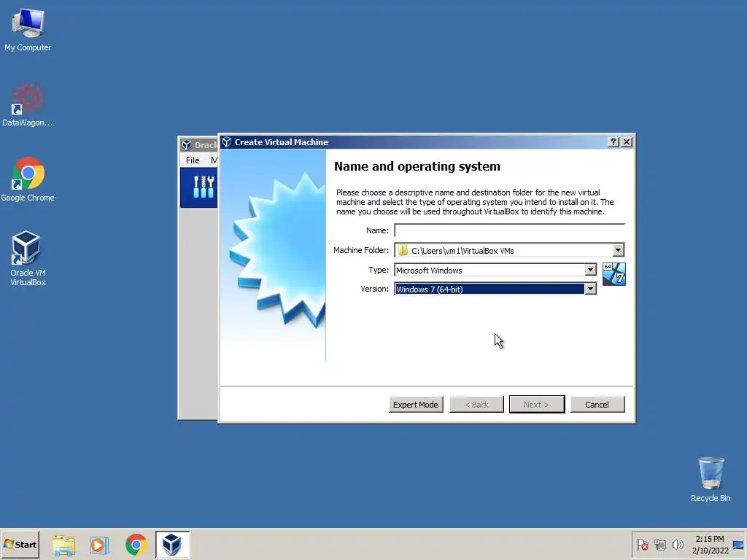Select the Machine Folder path combo box
747x560 pixels.
pyautogui.click(x=509, y=250)
